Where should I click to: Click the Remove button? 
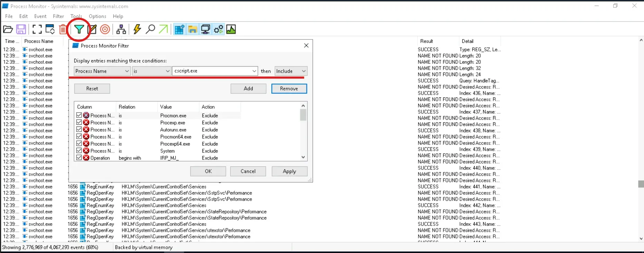coord(289,89)
